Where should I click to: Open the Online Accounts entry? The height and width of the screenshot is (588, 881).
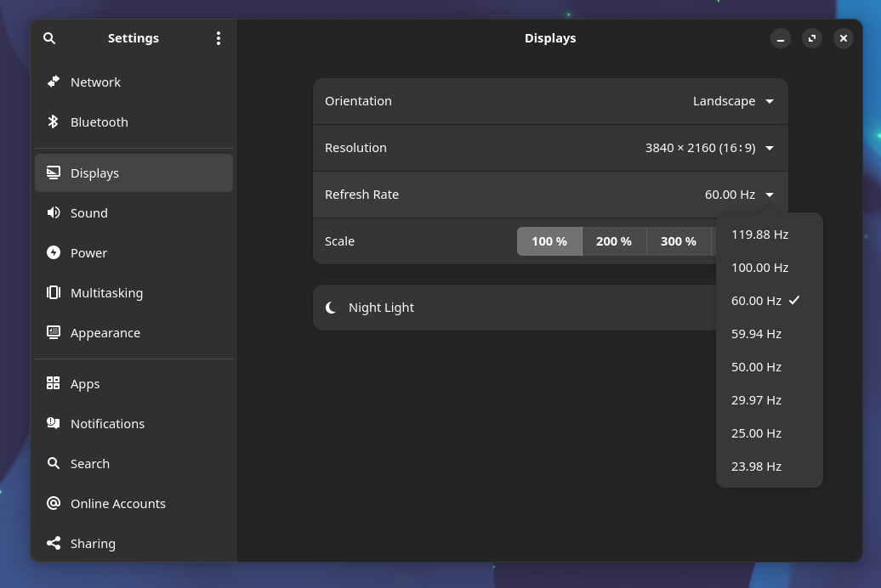tap(134, 503)
